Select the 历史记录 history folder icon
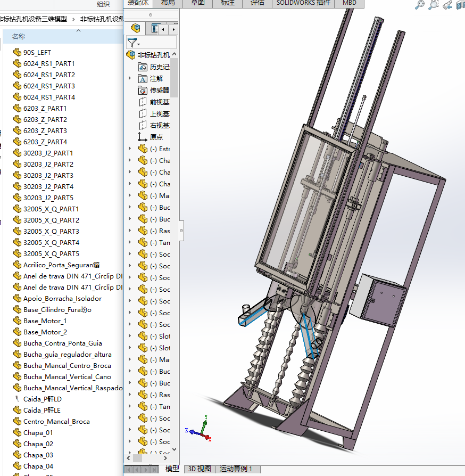465x476 pixels. coord(143,67)
